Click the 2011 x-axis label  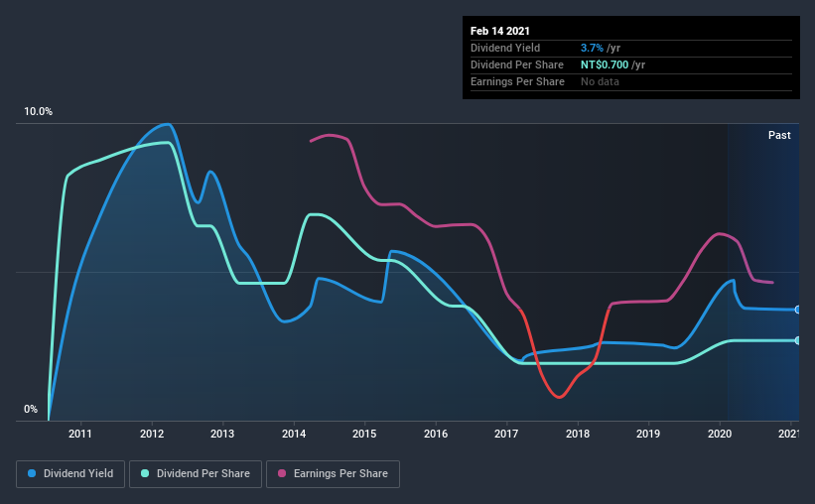tap(80, 434)
